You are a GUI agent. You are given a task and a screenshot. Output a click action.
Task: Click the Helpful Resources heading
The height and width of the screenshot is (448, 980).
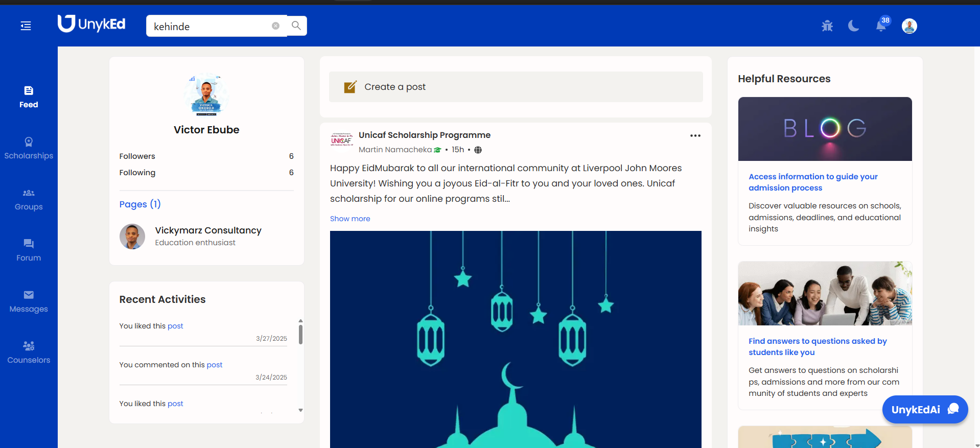[784, 79]
